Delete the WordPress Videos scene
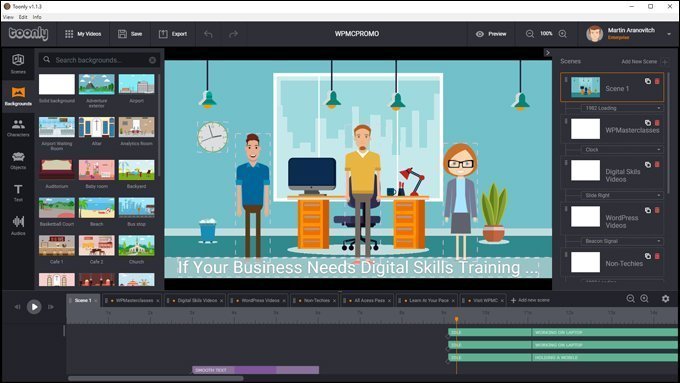Image resolution: width=680 pixels, height=383 pixels. [x=657, y=210]
